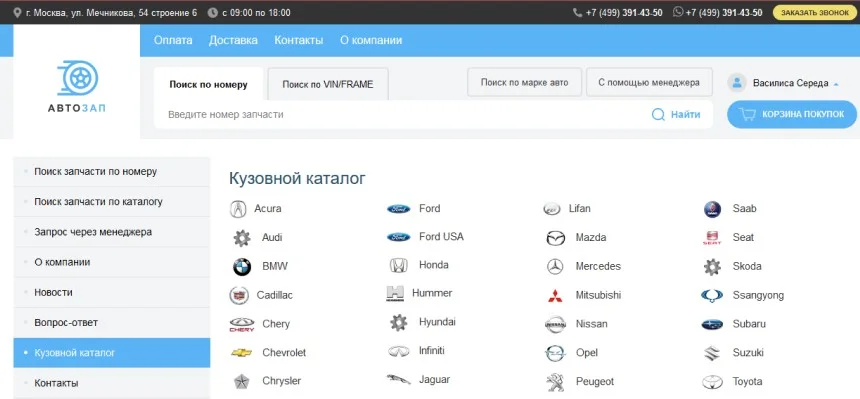
Task: Click the Mitsubishi diamonds logo icon
Action: tap(555, 295)
